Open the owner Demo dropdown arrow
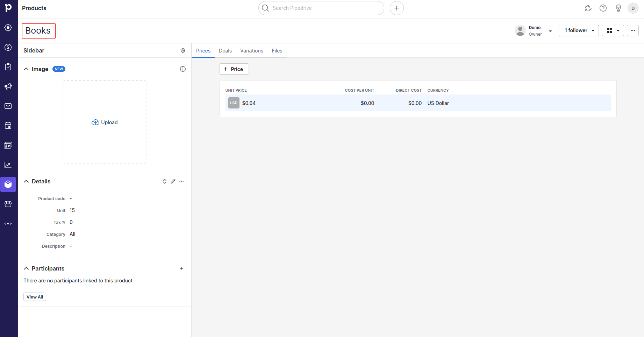 550,31
